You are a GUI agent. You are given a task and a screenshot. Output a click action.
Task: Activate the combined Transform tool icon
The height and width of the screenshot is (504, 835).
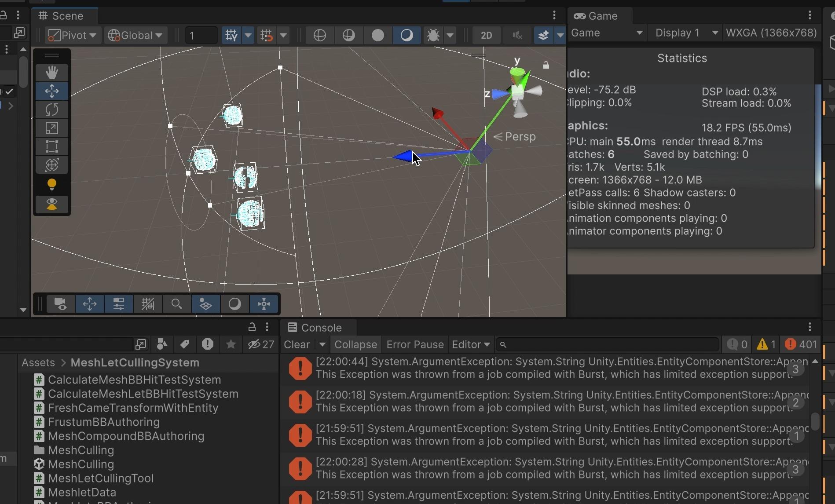pyautogui.click(x=52, y=165)
